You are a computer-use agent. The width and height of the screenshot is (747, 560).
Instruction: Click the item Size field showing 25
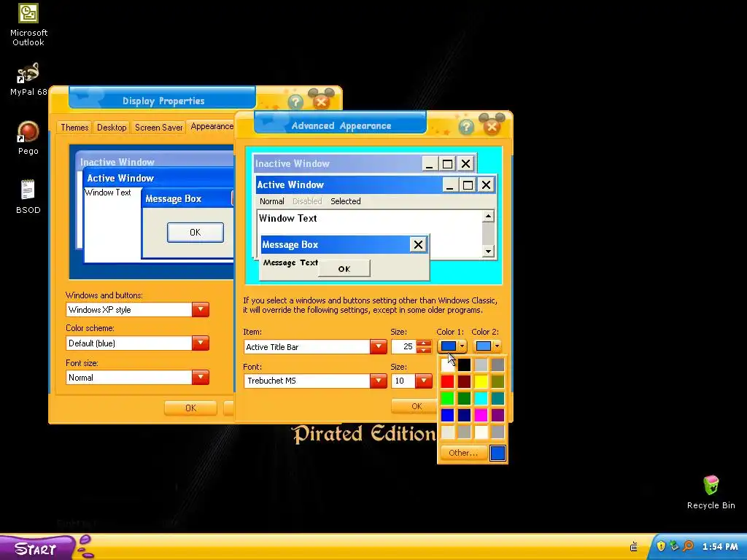pos(403,346)
